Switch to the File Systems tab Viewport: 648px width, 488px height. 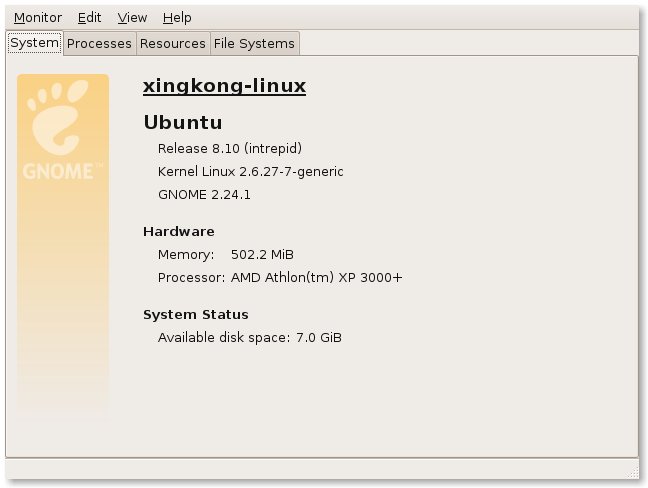[x=254, y=43]
